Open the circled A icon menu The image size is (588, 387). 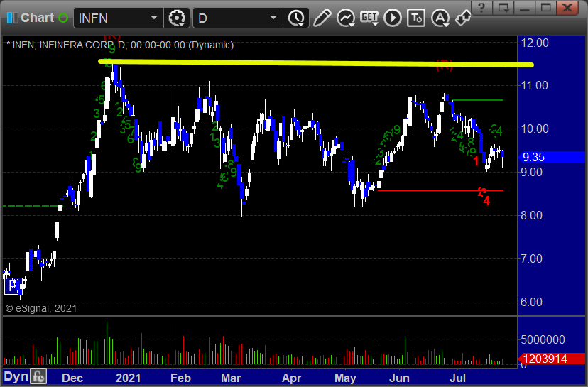click(440, 18)
